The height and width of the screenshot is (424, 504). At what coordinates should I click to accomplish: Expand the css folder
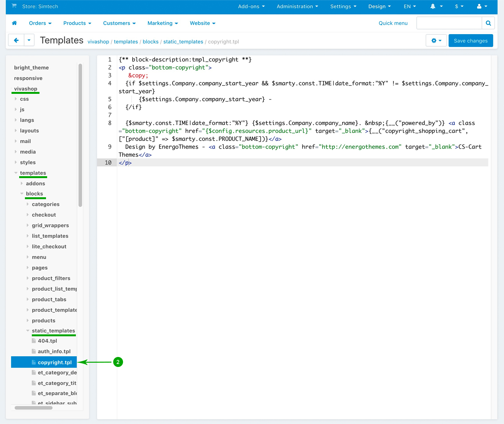pyautogui.click(x=24, y=99)
